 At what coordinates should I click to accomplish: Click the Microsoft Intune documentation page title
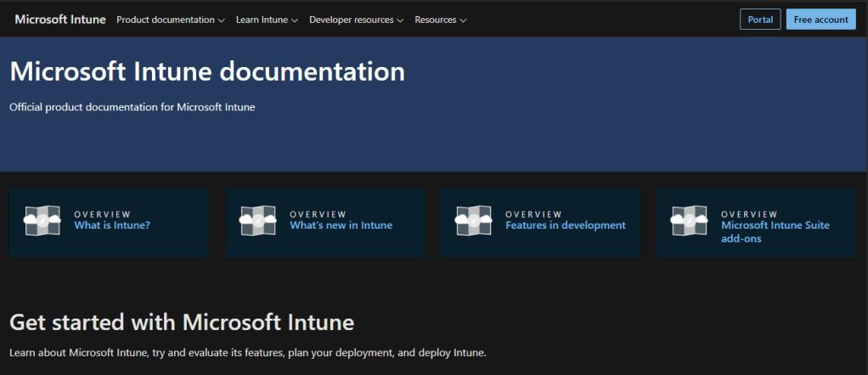(x=207, y=71)
